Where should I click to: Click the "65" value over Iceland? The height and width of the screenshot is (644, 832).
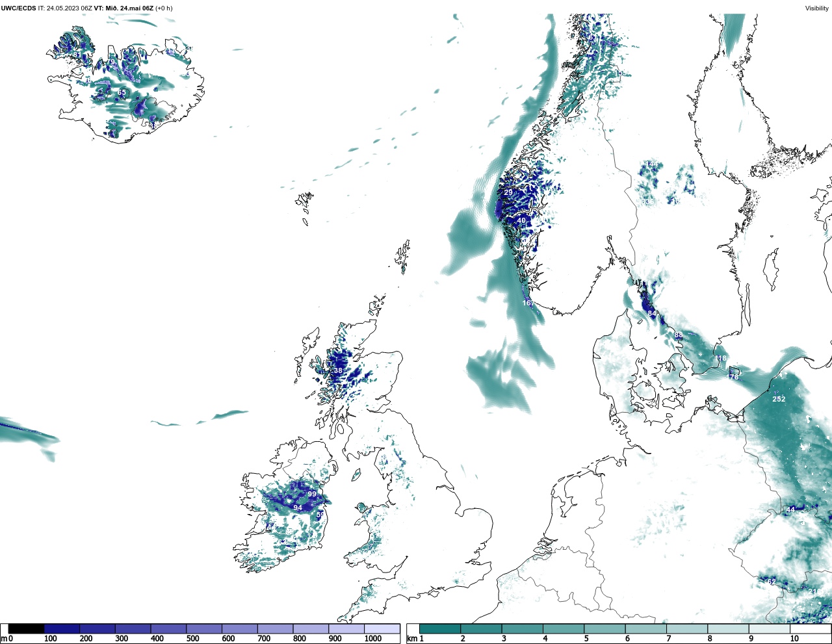[122, 93]
